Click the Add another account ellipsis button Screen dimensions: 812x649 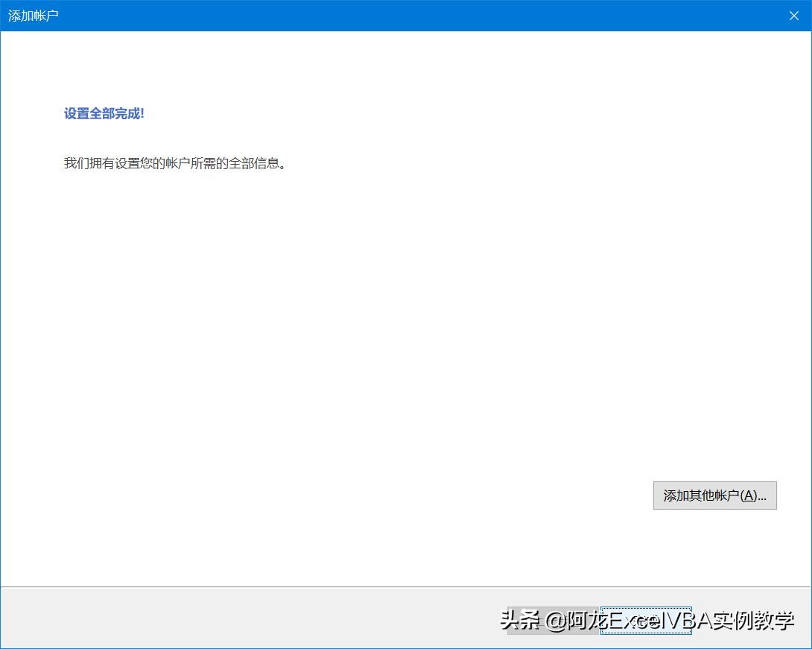714,496
